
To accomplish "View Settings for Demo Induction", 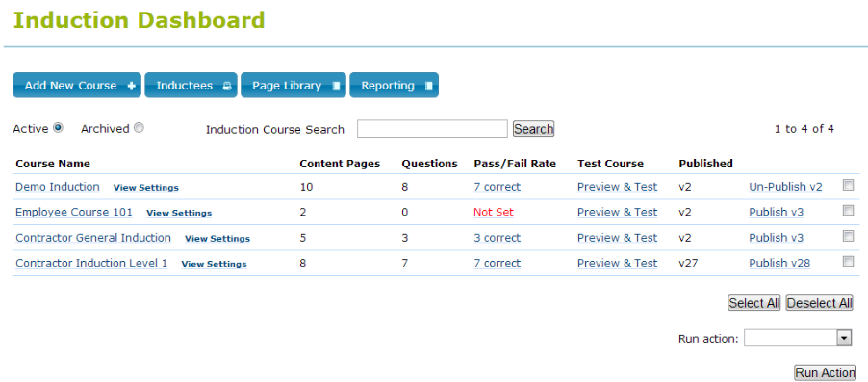I will [146, 187].
